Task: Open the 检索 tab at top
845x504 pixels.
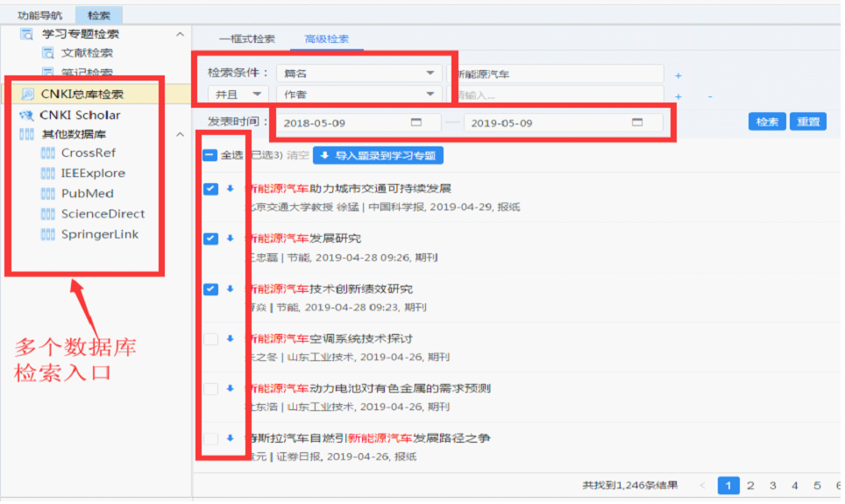Action: pos(99,15)
